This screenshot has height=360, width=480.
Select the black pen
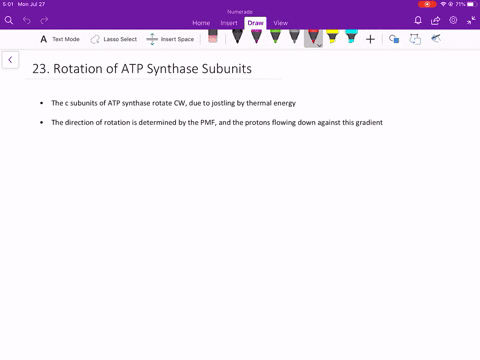(x=237, y=37)
